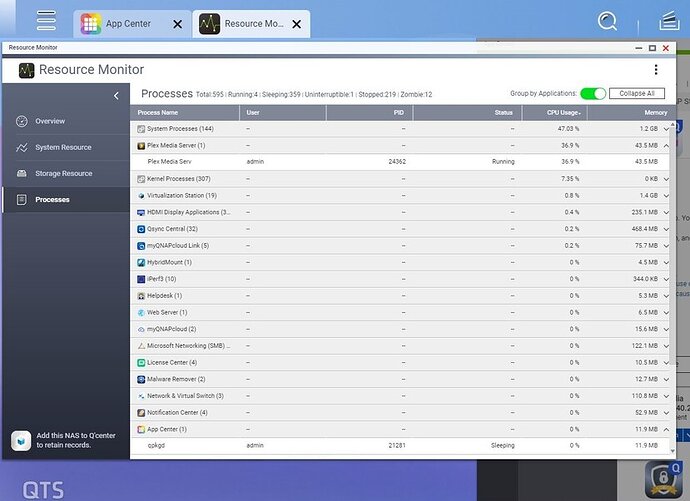Expand the Virtualization Station (19) group

666,196
